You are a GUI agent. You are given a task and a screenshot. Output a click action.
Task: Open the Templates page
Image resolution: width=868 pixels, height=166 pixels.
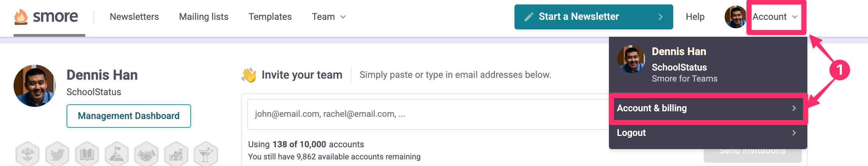270,17
